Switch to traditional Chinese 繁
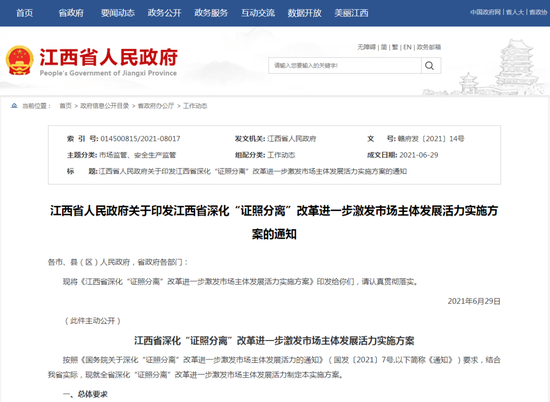Image resolution: width=550 pixels, height=402 pixels. click(395, 47)
